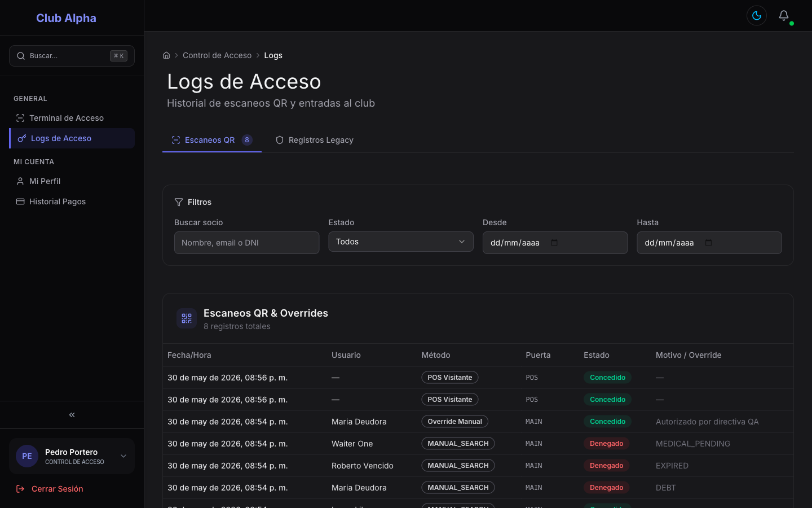The image size is (812, 508).
Task: Click the Cerrar Sesión logout icon
Action: point(20,489)
